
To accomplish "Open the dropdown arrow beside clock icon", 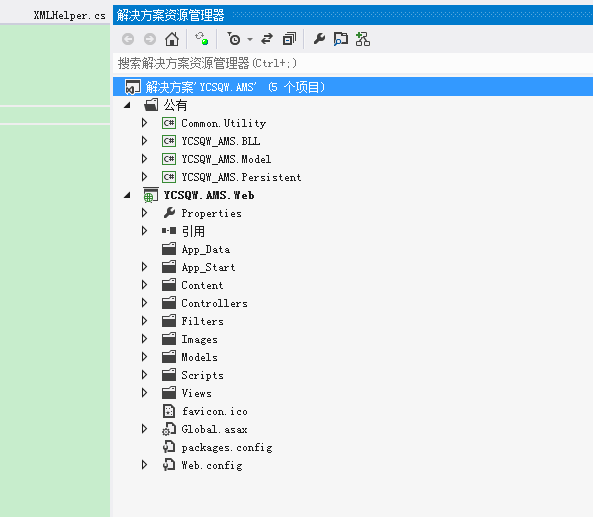I will point(250,39).
